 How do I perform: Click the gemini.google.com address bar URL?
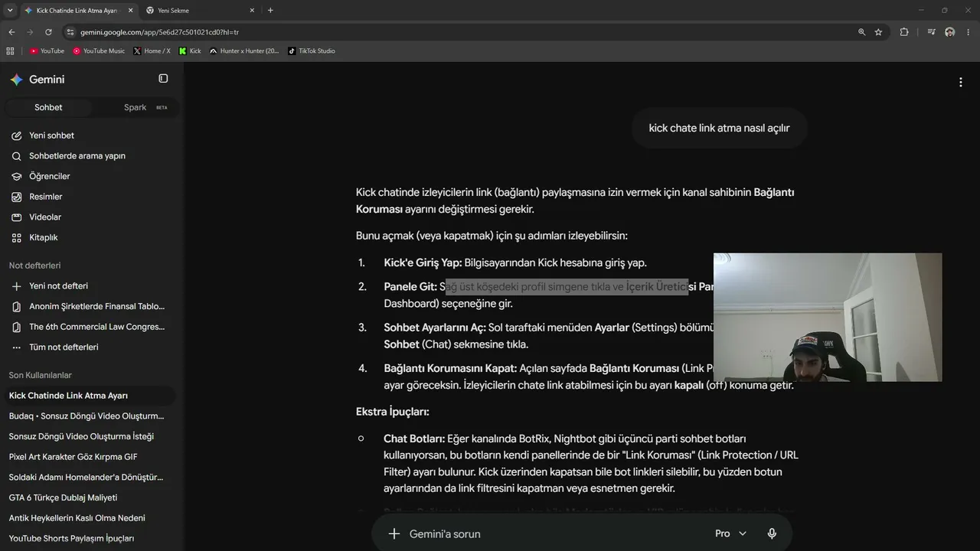[159, 32]
